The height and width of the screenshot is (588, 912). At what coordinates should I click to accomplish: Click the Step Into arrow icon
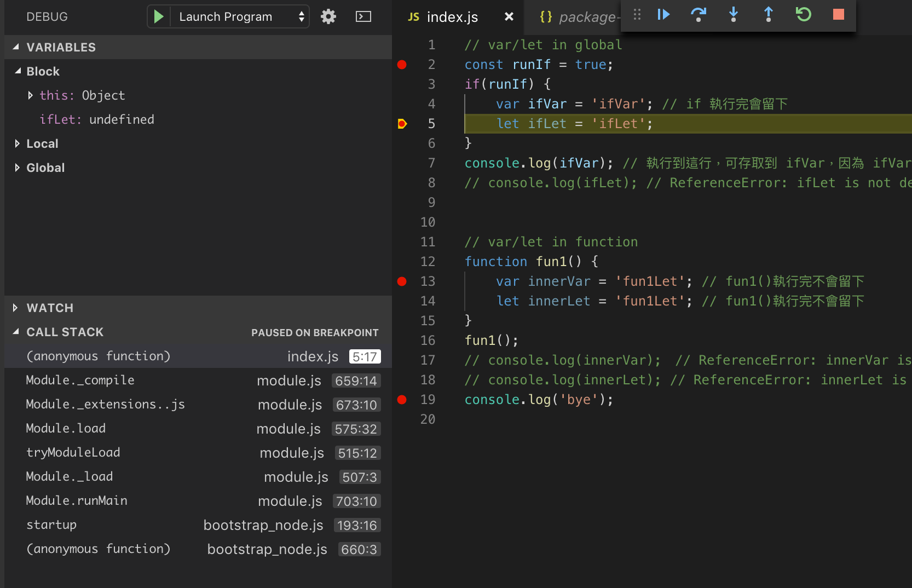734,14
